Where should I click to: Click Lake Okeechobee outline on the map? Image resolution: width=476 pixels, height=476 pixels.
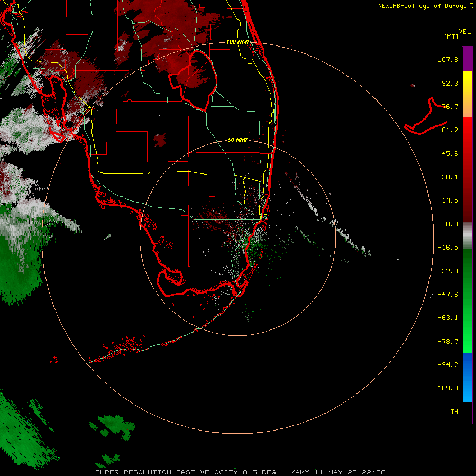click(193, 80)
